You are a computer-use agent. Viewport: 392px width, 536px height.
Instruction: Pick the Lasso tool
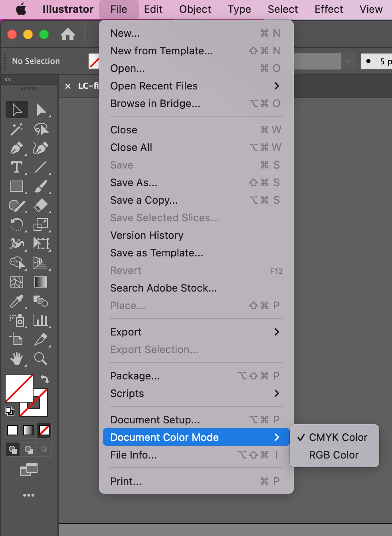tap(41, 129)
